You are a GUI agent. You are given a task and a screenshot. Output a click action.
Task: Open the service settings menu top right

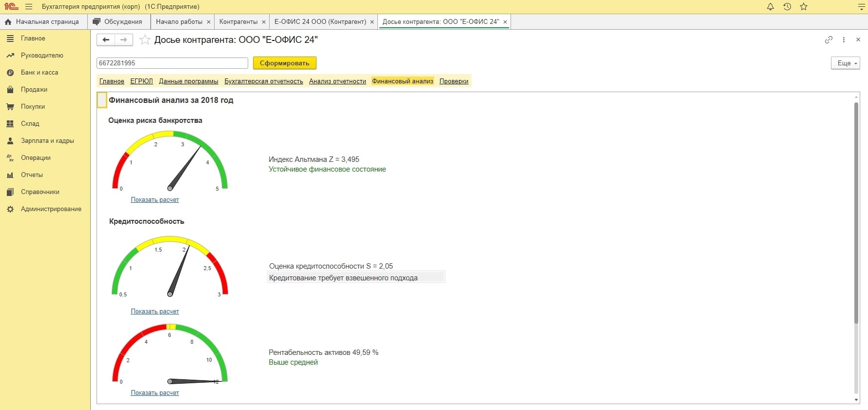861,7
